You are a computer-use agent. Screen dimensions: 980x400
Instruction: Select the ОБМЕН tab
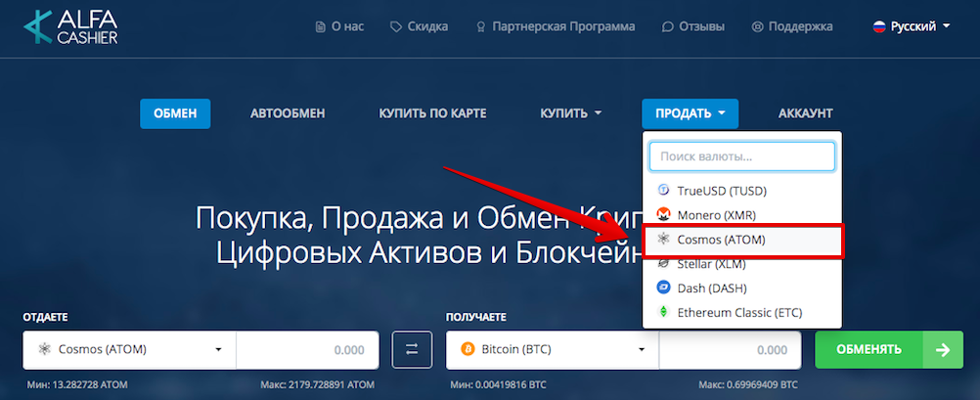tap(175, 113)
